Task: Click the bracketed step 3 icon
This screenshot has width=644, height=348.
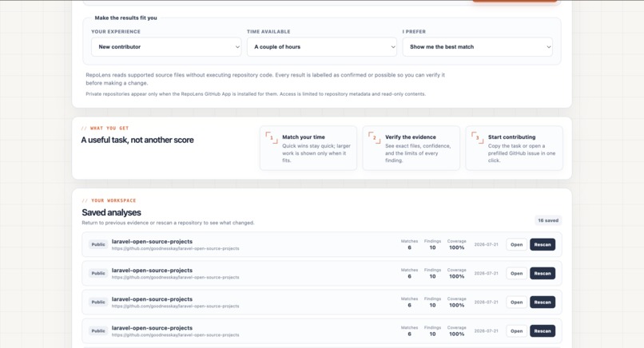Action: [x=477, y=137]
